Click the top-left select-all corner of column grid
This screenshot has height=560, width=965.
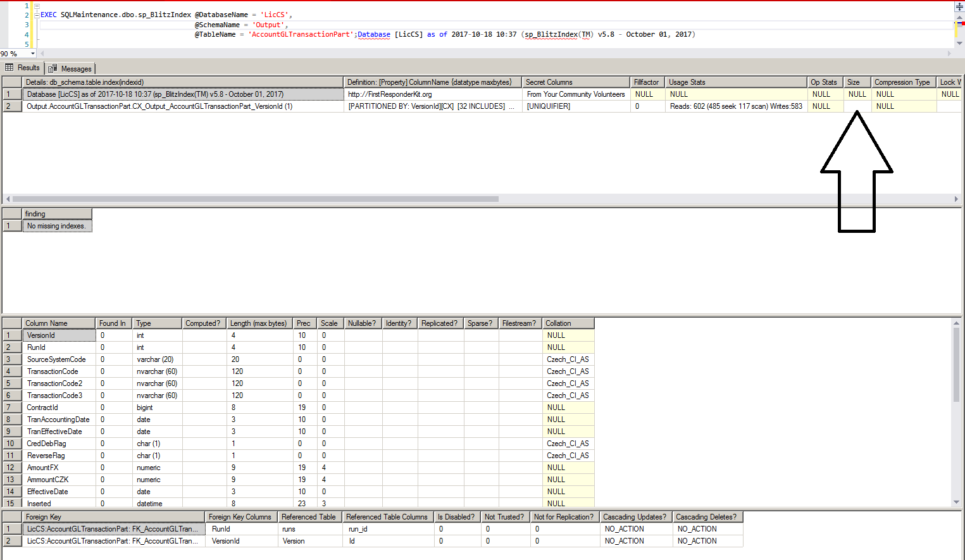(x=10, y=323)
